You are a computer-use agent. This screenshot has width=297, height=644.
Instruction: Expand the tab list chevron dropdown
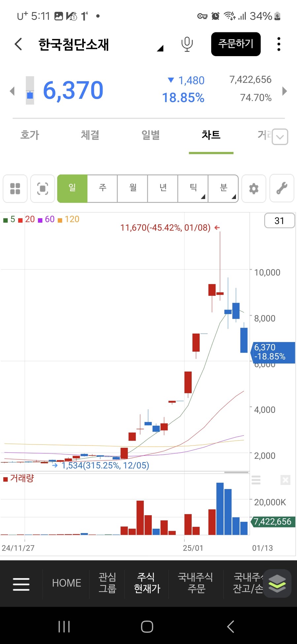pyautogui.click(x=280, y=137)
